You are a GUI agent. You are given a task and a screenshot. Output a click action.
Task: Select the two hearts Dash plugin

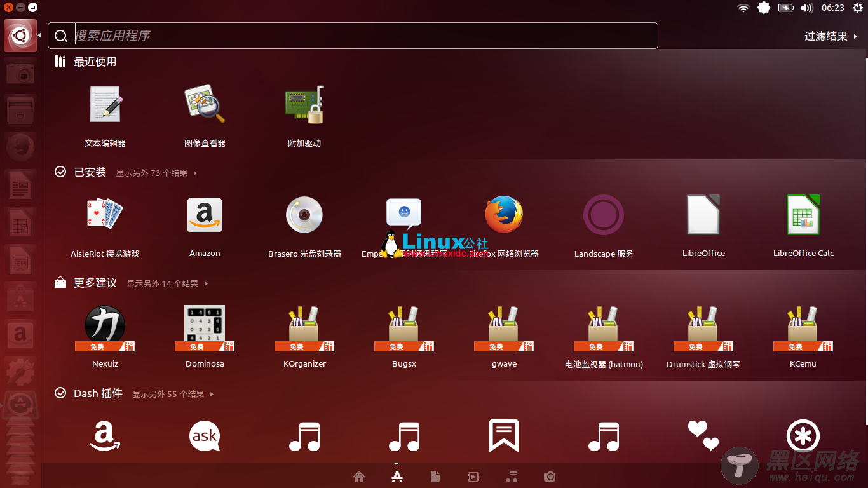tap(703, 436)
